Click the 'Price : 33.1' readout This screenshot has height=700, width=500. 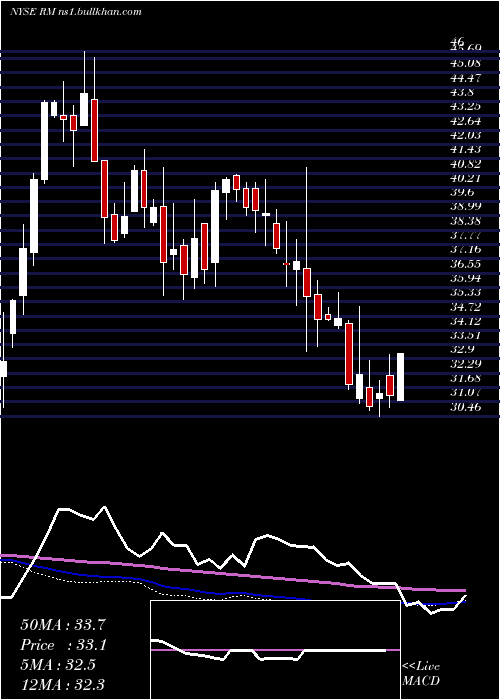(63, 645)
